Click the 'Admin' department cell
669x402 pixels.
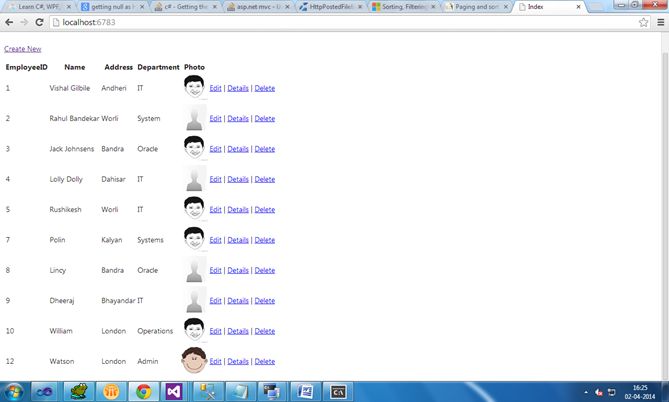[148, 361]
